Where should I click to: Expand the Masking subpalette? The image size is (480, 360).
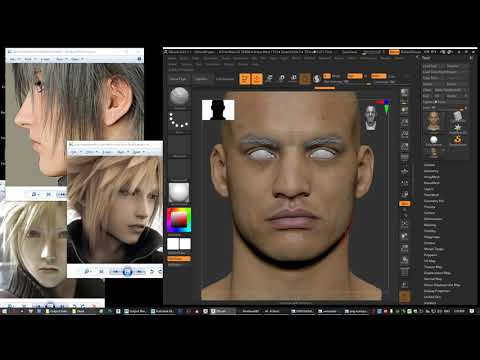[x=430, y=225]
